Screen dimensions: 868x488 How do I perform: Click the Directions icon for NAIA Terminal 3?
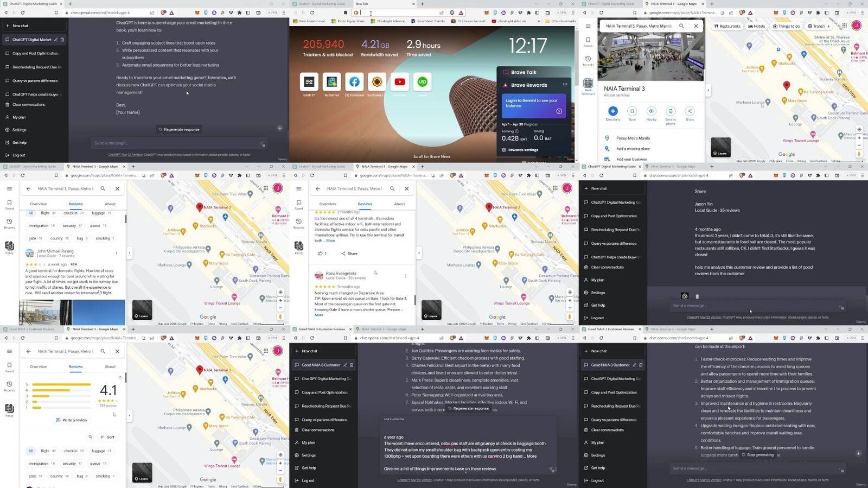[612, 111]
